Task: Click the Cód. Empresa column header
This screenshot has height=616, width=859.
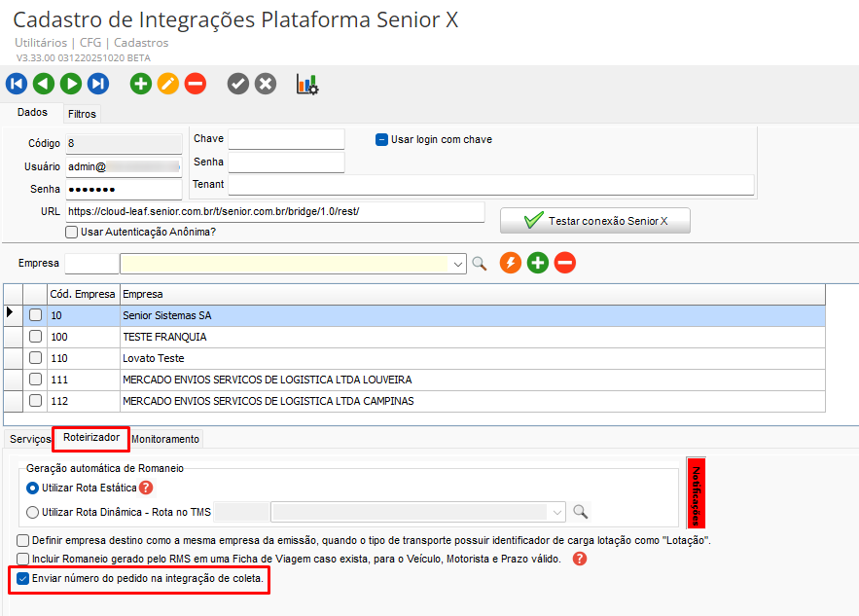Action: pyautogui.click(x=84, y=294)
